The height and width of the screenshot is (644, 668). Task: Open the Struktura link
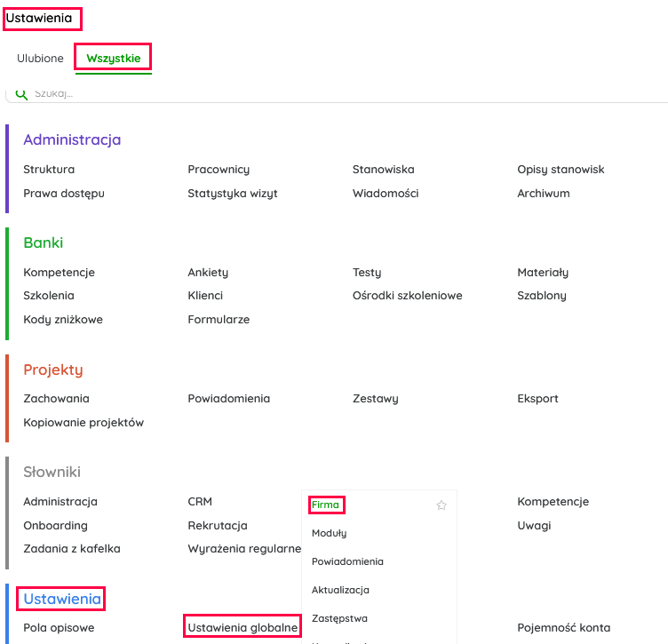(x=49, y=170)
